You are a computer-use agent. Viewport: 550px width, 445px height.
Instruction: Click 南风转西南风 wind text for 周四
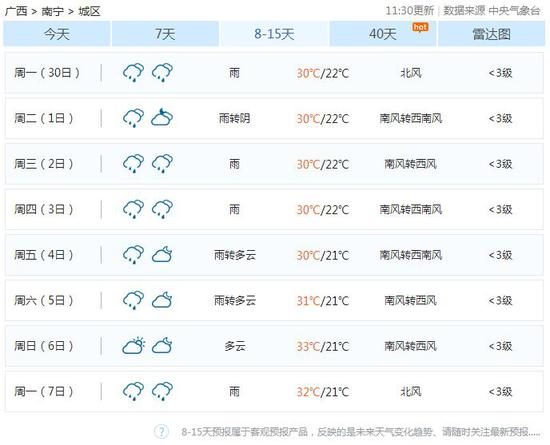click(x=411, y=210)
